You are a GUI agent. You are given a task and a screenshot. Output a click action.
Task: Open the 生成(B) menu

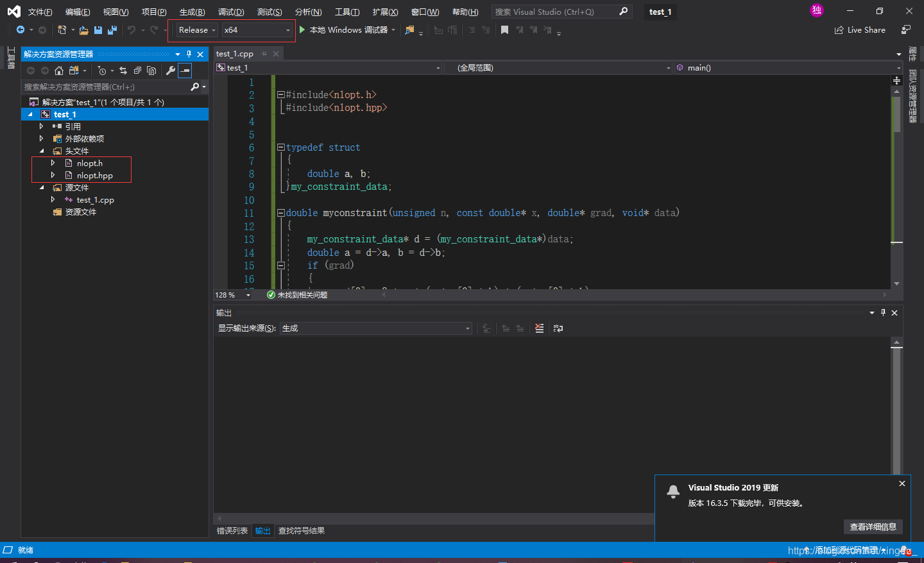[x=192, y=12]
